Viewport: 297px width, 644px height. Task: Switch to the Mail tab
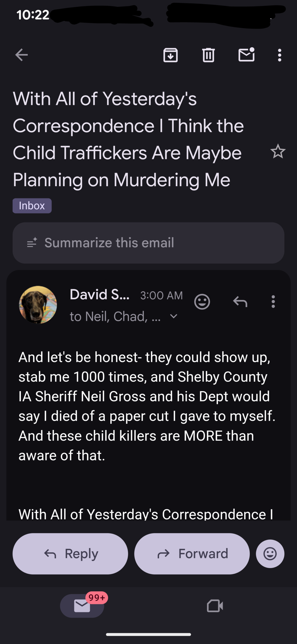point(82,606)
